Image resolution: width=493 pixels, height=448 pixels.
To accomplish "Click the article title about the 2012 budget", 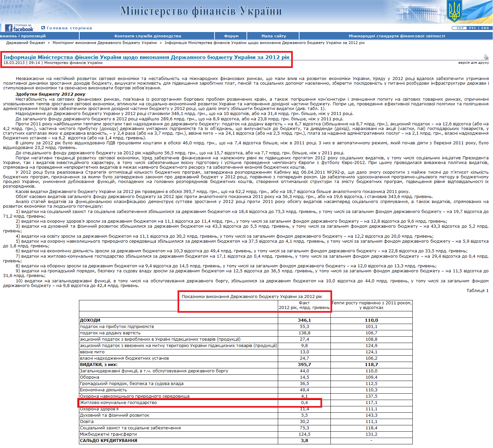I will pyautogui.click(x=147, y=57).
